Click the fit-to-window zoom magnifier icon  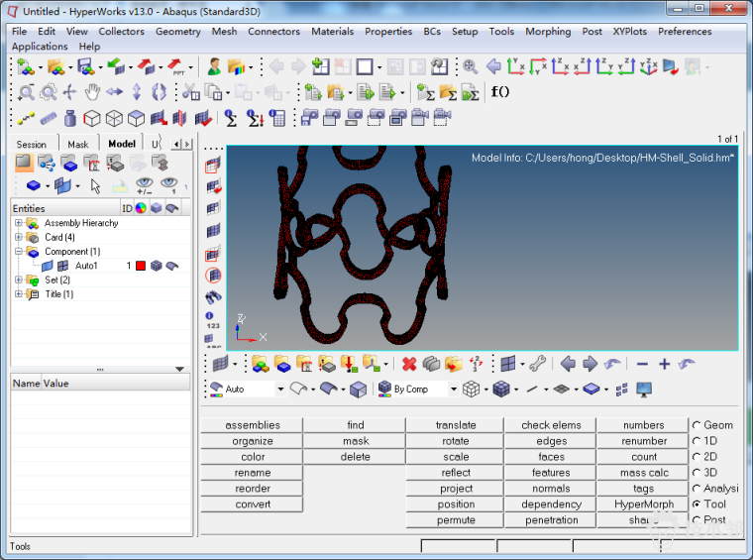[x=470, y=66]
